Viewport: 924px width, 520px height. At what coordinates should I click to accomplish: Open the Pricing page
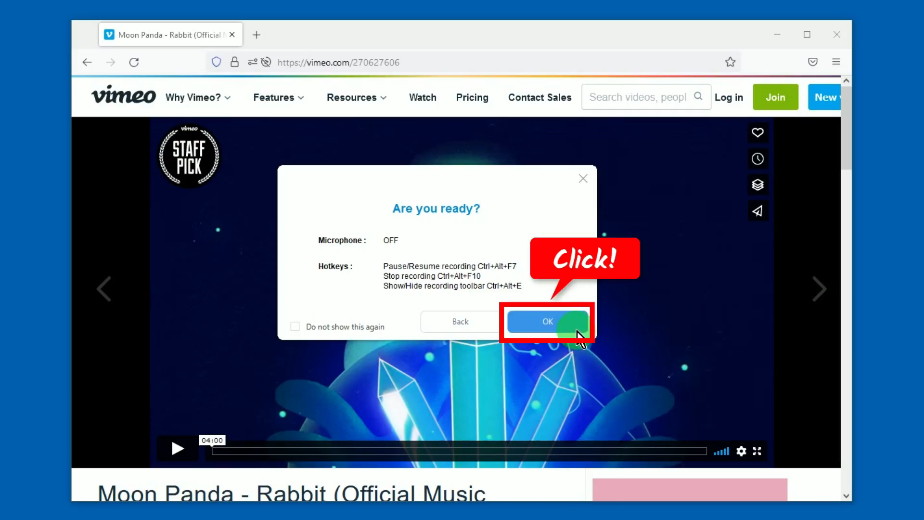point(472,97)
